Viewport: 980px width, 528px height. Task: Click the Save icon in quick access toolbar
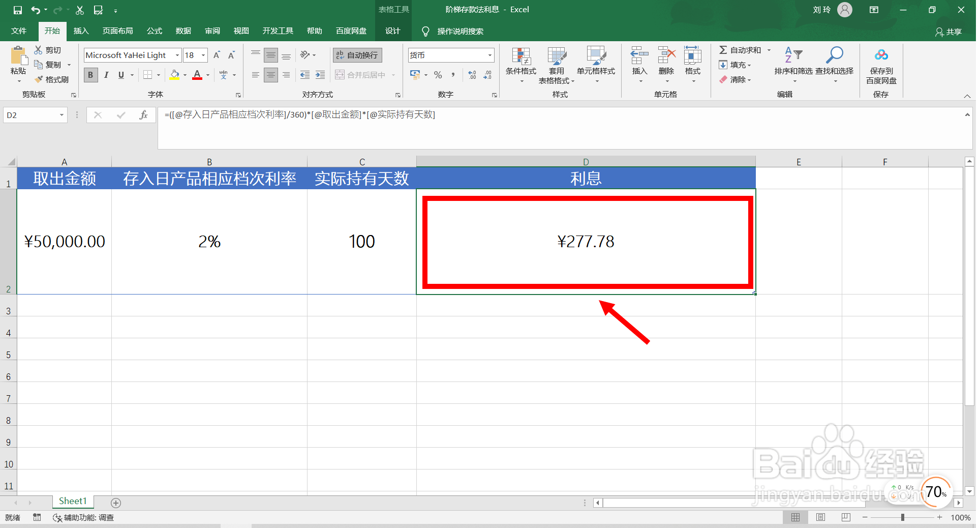pyautogui.click(x=18, y=10)
